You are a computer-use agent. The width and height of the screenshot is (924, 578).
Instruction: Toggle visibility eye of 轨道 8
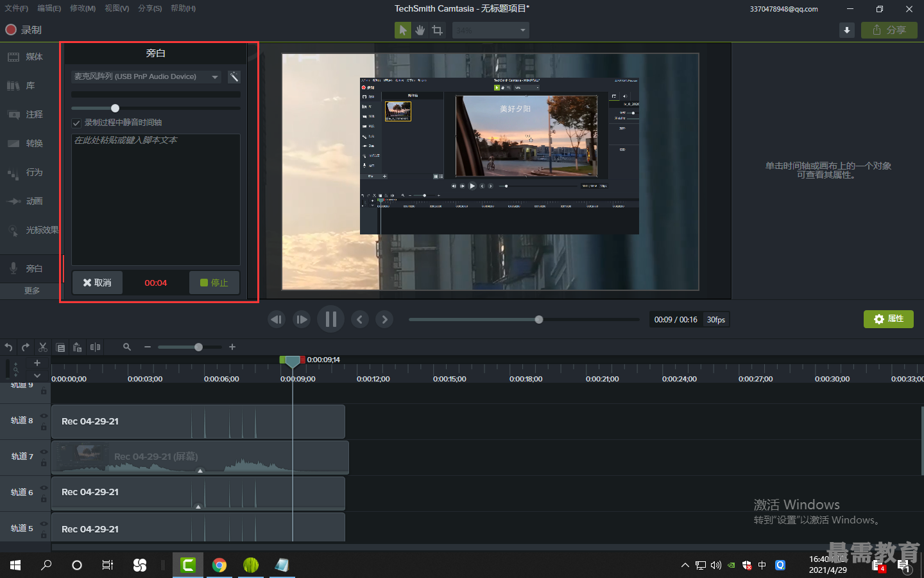click(x=44, y=416)
